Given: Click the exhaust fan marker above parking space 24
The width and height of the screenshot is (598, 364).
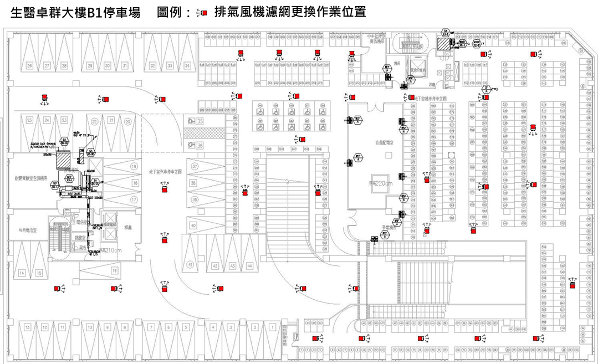Looking at the screenshot, I should pyautogui.click(x=44, y=99).
